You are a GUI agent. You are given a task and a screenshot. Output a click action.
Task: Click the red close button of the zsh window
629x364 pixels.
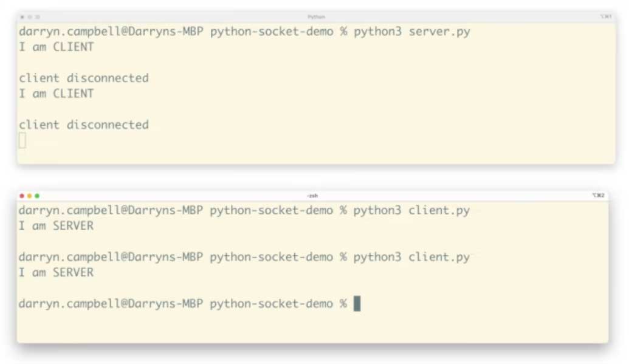[x=22, y=196]
